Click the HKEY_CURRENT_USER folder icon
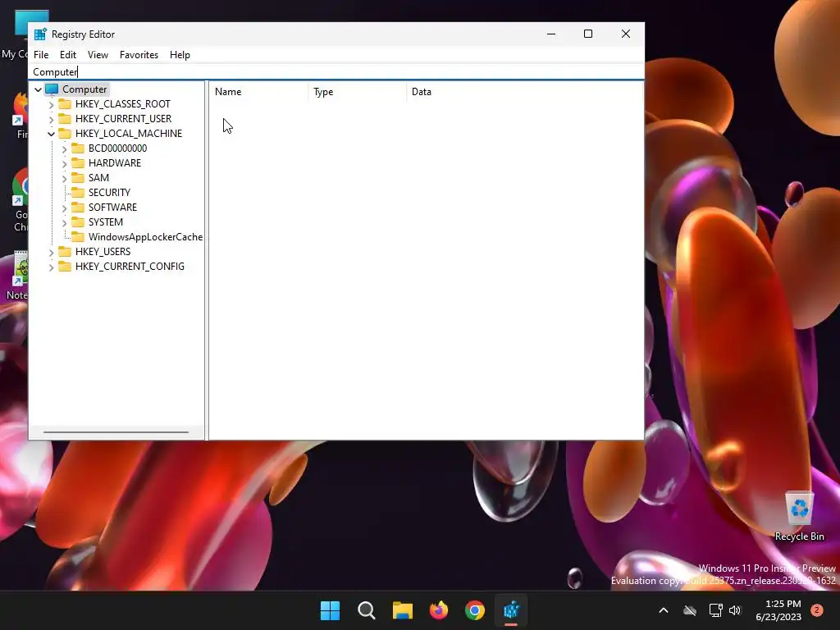The height and width of the screenshot is (630, 840). point(65,118)
